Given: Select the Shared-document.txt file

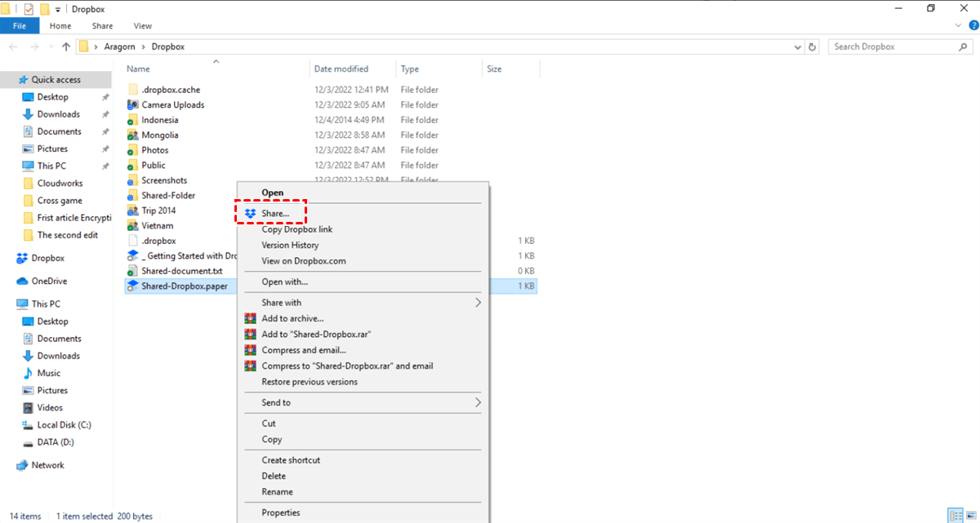Looking at the screenshot, I should (x=181, y=271).
